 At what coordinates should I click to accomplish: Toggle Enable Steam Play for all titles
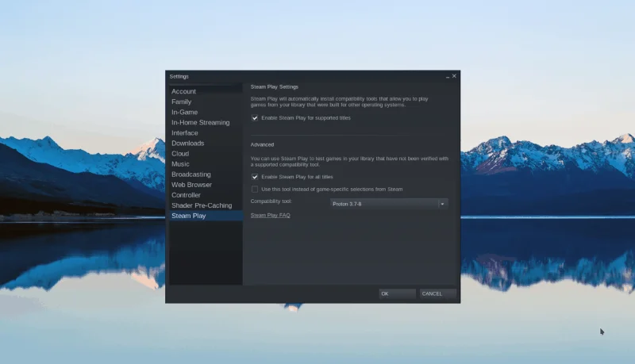(255, 177)
